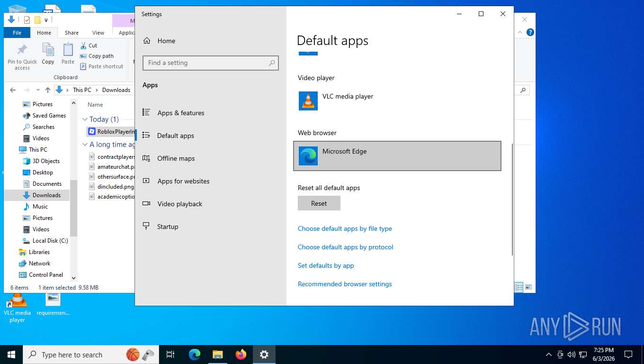Screen dimensions: 644x364
Task: Click Explorer help question mark icon
Action: coord(530,32)
